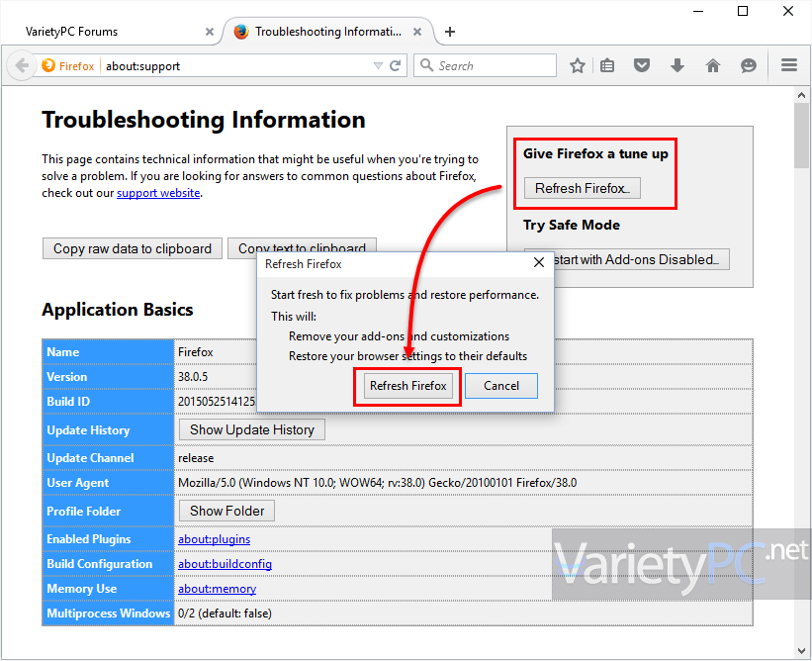
Task: Minimize the browser window
Action: click(x=698, y=11)
